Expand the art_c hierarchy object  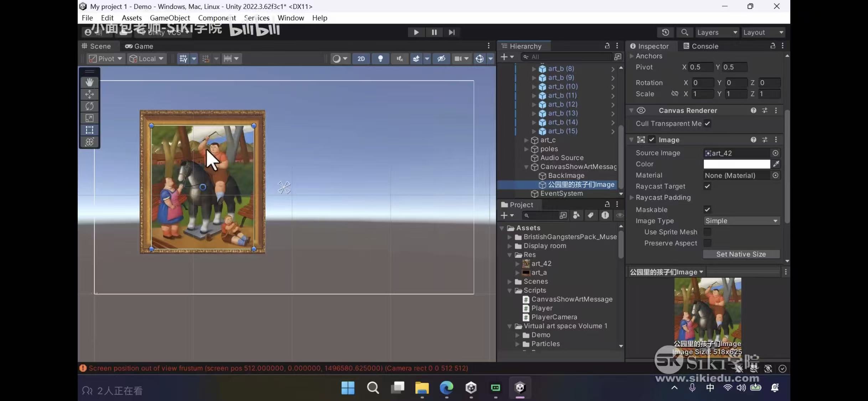point(526,140)
